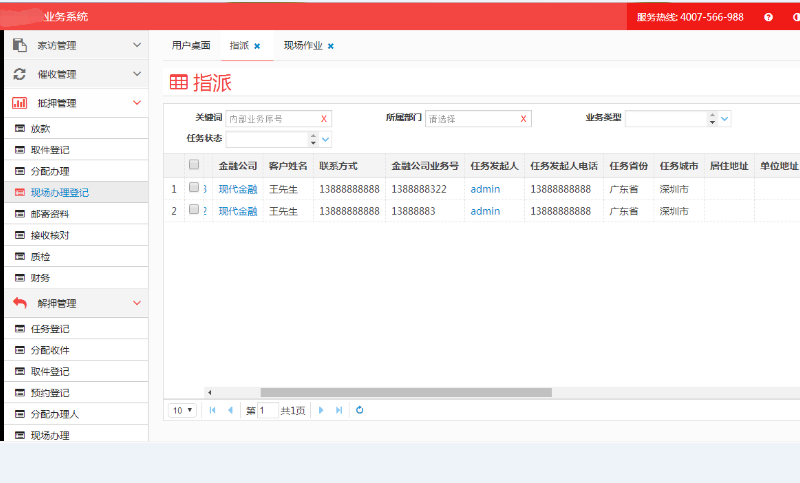The width and height of the screenshot is (800, 483).
Task: Open 现代金融 link in row 2
Action: (x=238, y=211)
